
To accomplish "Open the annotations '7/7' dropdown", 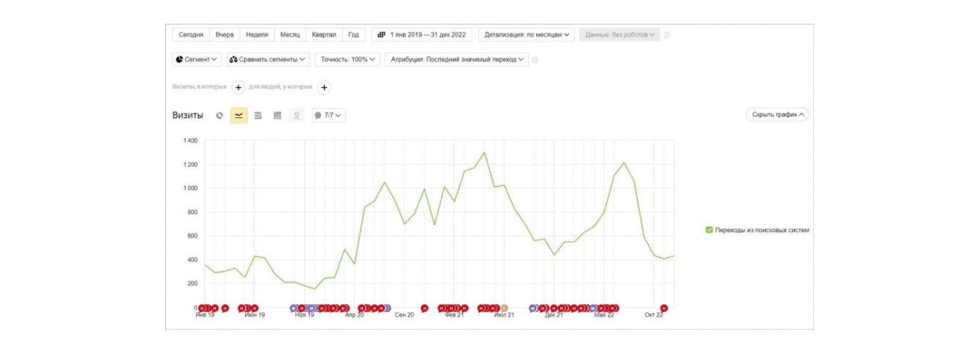I will pos(328,115).
